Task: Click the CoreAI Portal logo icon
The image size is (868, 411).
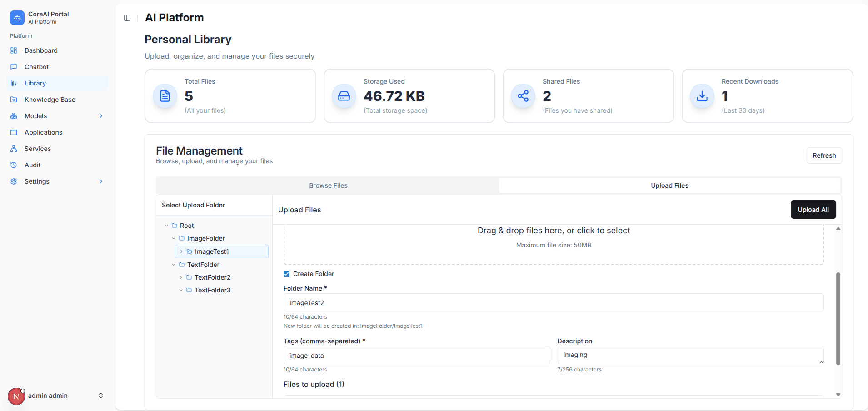Action: (x=17, y=18)
